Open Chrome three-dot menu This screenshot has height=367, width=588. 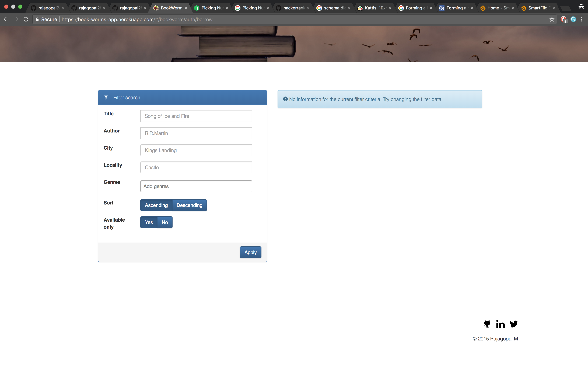click(x=582, y=19)
